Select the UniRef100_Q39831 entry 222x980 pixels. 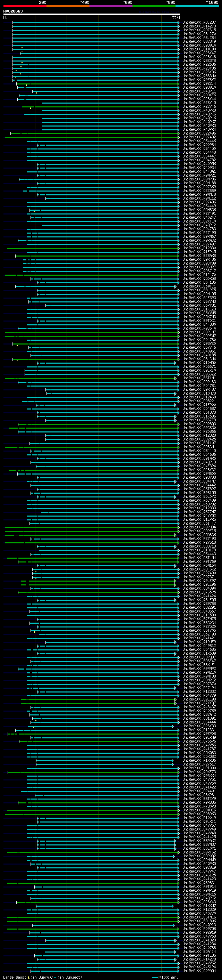point(199,883)
